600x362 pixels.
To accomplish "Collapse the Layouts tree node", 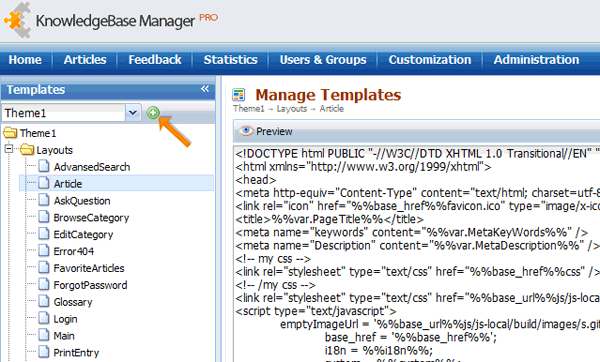I will tap(9, 149).
